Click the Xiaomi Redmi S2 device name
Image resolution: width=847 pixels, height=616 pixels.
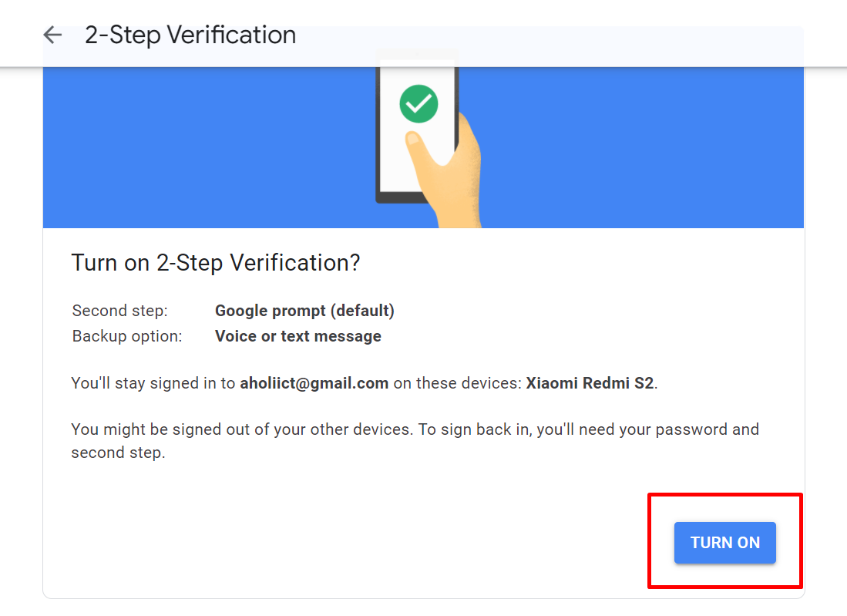(590, 383)
